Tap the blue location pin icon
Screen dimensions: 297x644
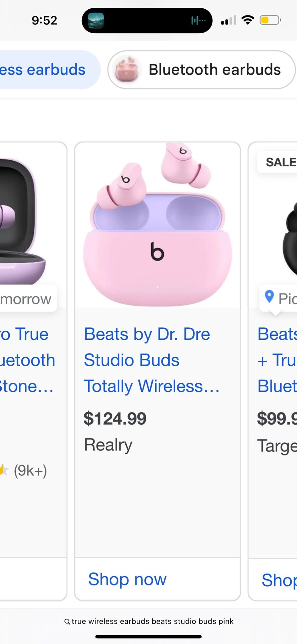coord(269,297)
